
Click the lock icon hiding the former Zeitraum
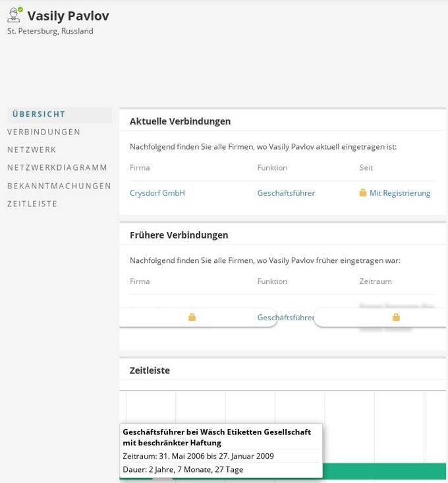pyautogui.click(x=396, y=317)
